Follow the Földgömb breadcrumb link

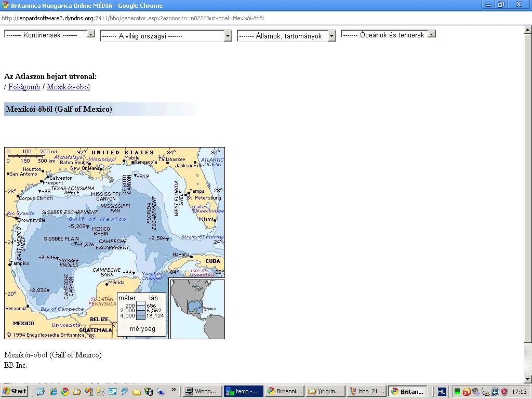click(x=24, y=87)
